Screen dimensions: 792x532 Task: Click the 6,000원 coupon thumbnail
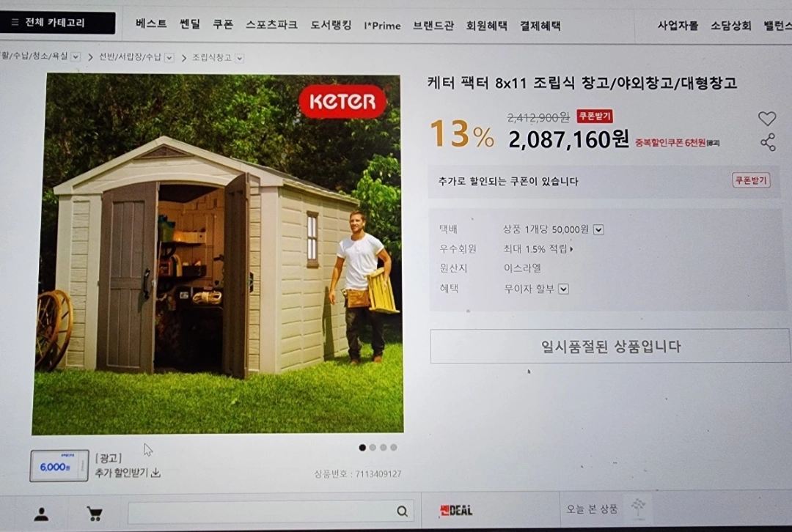(59, 466)
